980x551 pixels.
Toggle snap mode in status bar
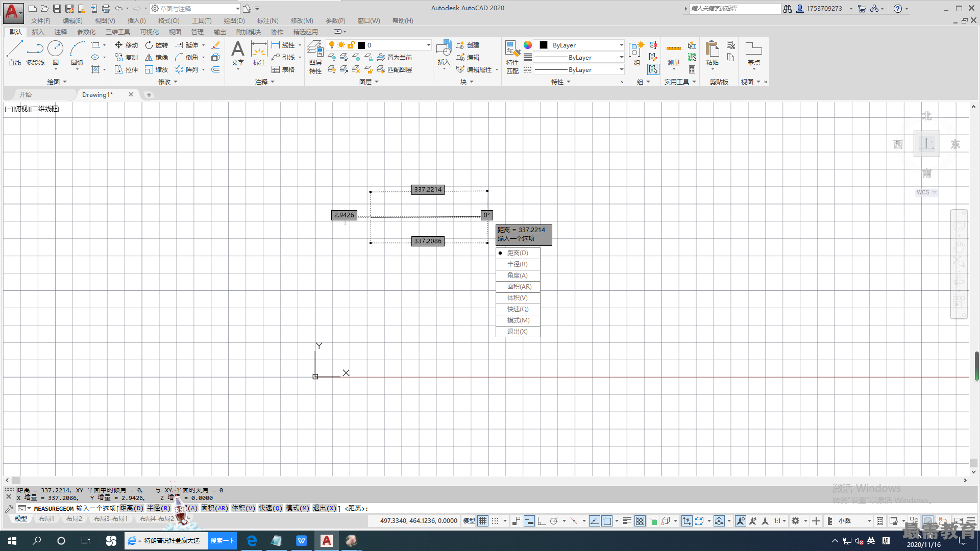(x=495, y=521)
